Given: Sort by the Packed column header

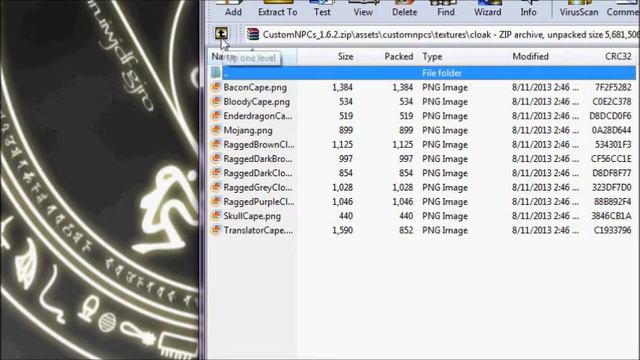Looking at the screenshot, I should point(398,57).
